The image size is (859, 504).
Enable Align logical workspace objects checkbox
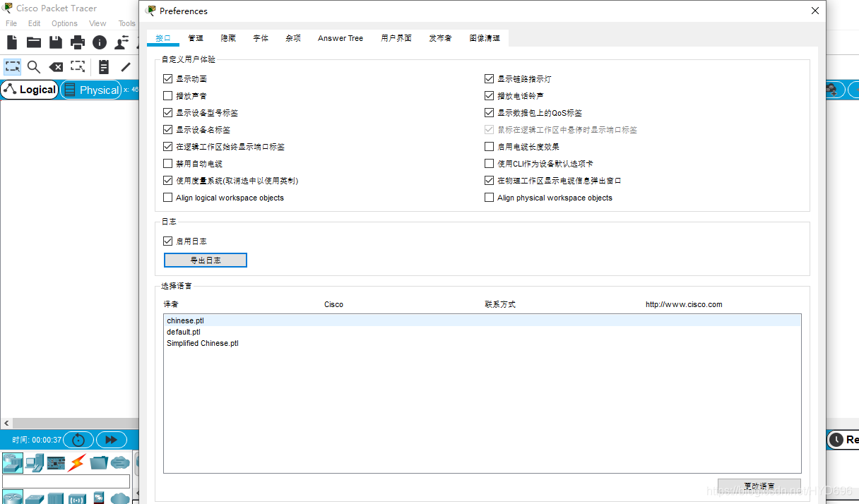pyautogui.click(x=167, y=198)
